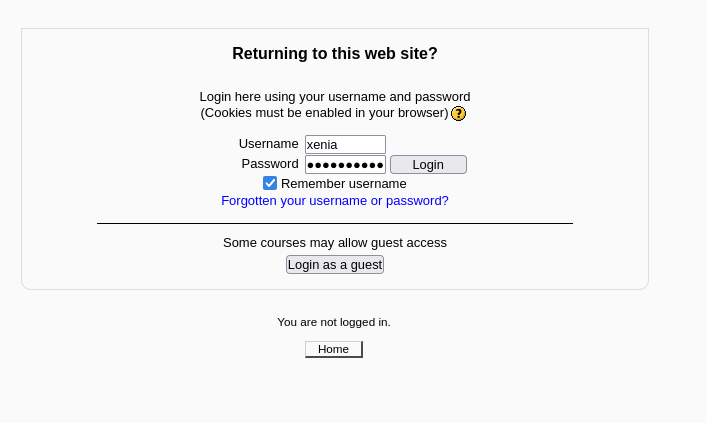Click the horizontal divider line above guest section
The width and height of the screenshot is (706, 423).
(x=335, y=223)
